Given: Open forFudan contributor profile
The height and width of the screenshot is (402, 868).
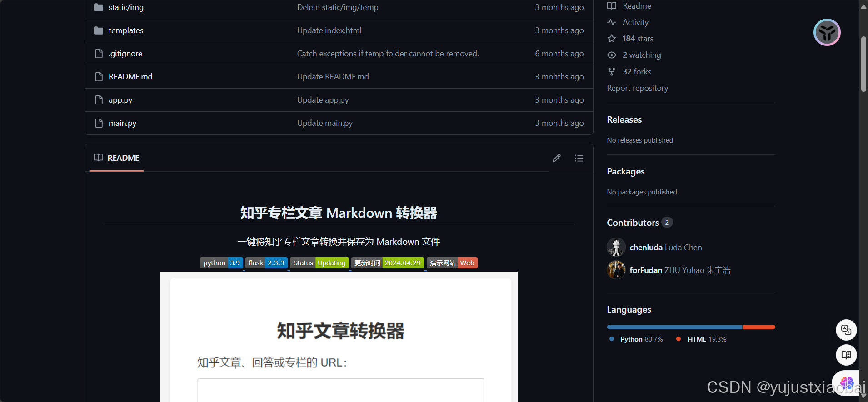Looking at the screenshot, I should tap(680, 270).
